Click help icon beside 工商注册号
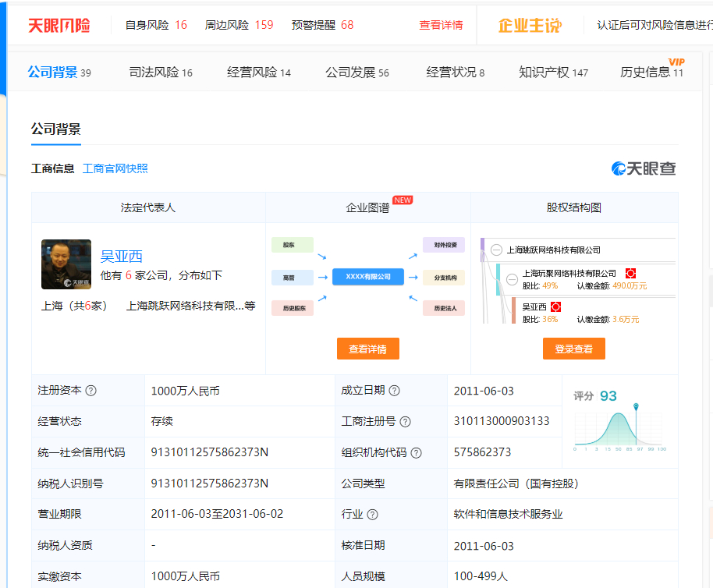The image size is (713, 588). [x=405, y=422]
